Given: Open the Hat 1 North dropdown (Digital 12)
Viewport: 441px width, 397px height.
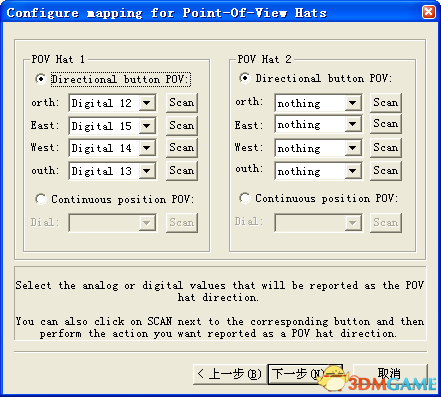Looking at the screenshot, I should [113, 103].
